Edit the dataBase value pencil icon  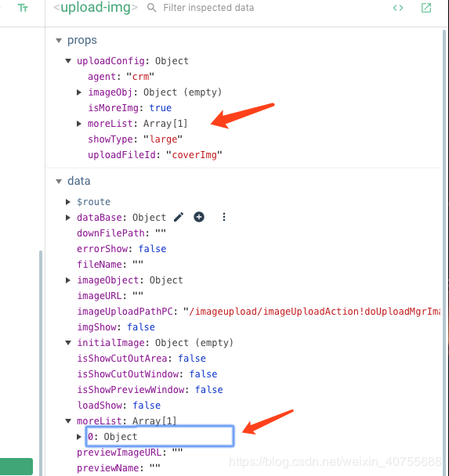point(179,217)
